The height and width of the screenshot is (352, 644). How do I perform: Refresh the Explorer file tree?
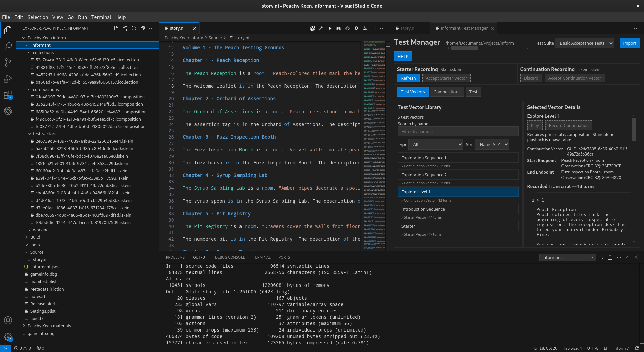134,28
